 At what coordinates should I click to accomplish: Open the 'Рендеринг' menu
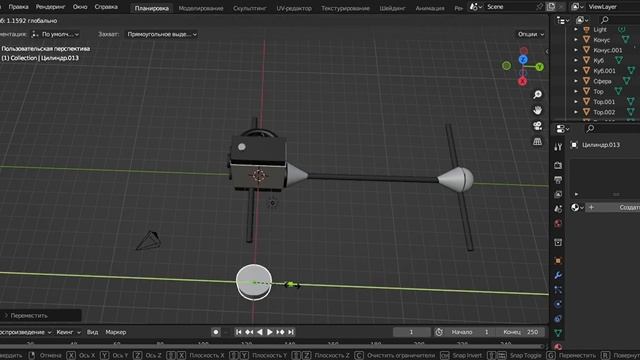point(51,7)
